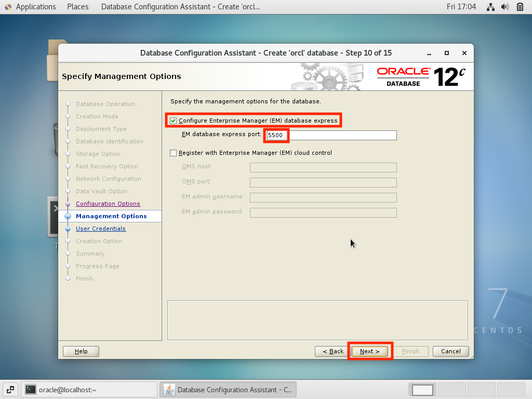The image size is (532, 399).
Task: Click the second workspace in the switcher
Action: [452, 390]
